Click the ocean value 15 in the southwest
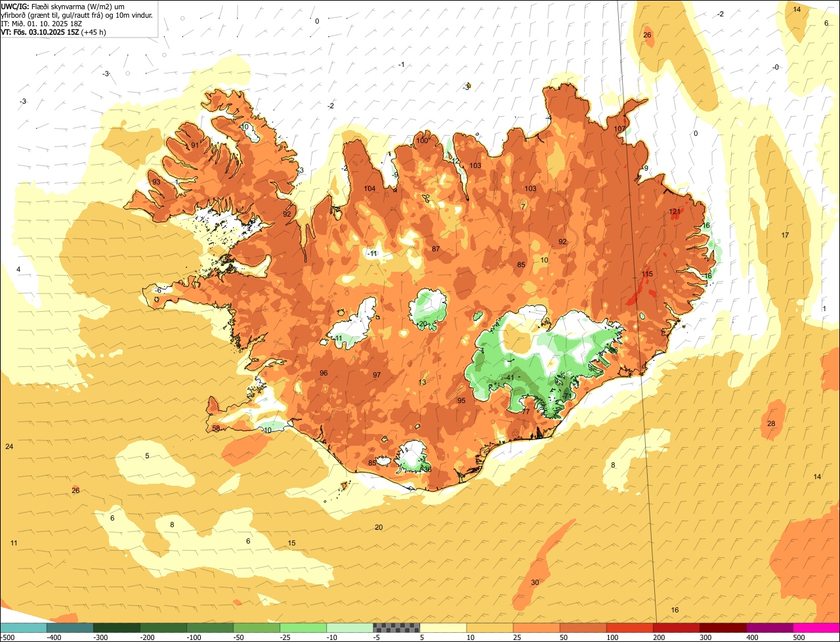 click(292, 543)
